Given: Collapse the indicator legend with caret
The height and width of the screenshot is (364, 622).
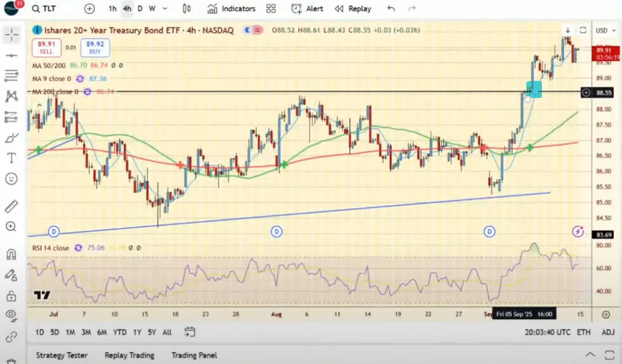Looking at the screenshot, I should click(40, 105).
